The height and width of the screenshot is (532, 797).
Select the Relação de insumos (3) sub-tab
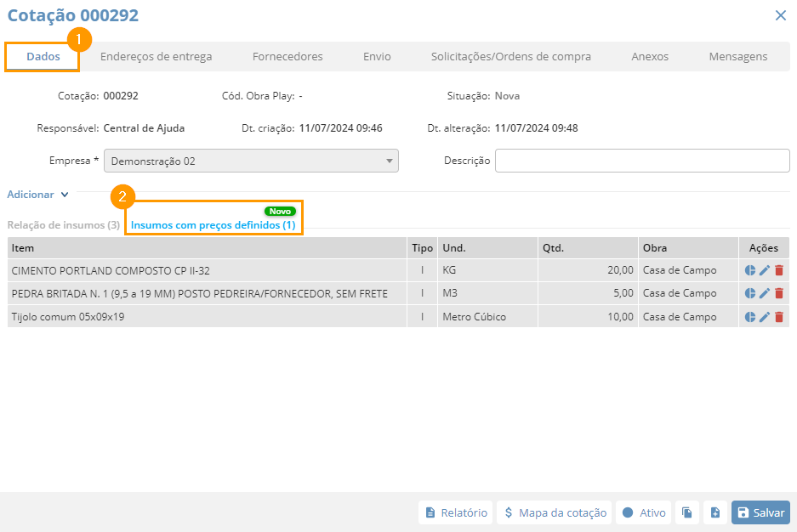(x=64, y=225)
